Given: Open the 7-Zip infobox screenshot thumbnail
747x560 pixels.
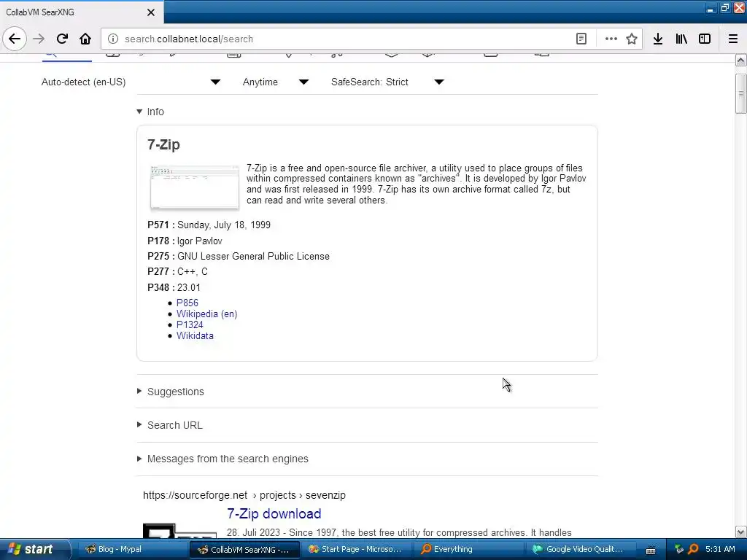Looking at the screenshot, I should (x=194, y=187).
